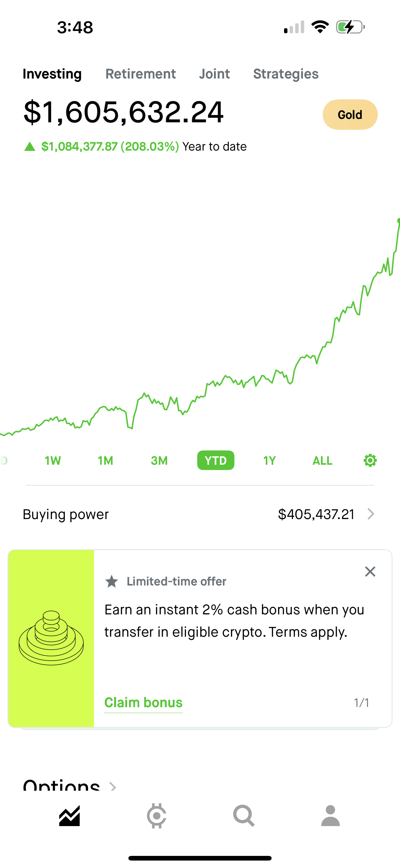The image size is (400, 868).
Task: Dismiss the limited-time offer card
Action: click(x=370, y=572)
